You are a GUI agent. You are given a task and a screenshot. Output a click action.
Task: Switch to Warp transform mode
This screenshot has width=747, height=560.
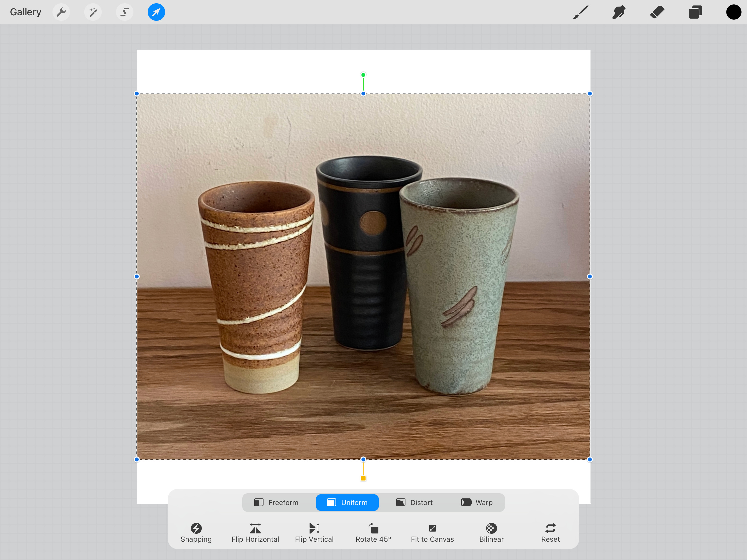click(x=477, y=502)
